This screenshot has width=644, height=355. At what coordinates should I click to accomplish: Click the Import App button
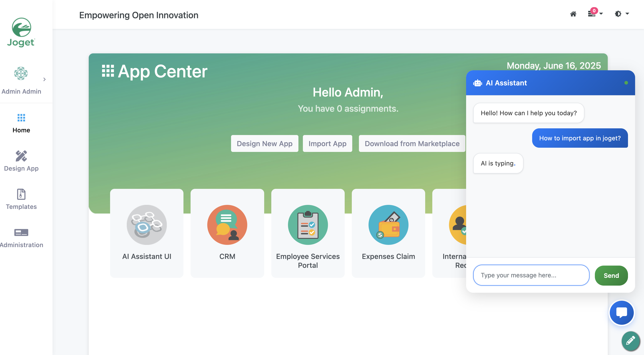point(327,143)
